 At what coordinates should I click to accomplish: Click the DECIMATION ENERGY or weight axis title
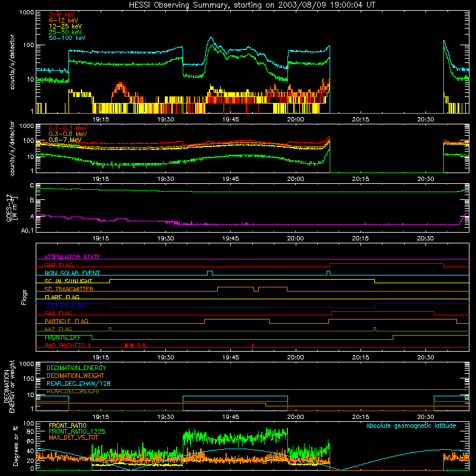coord(9,386)
